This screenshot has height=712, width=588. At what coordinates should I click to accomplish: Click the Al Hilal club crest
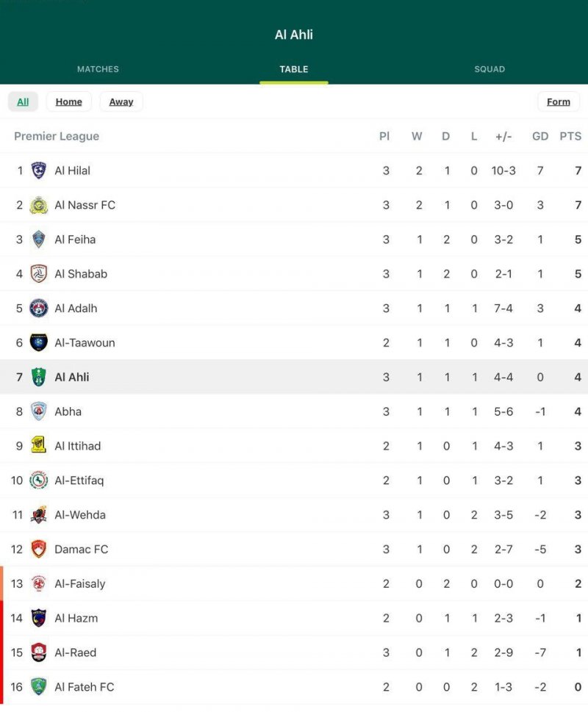[x=38, y=170]
